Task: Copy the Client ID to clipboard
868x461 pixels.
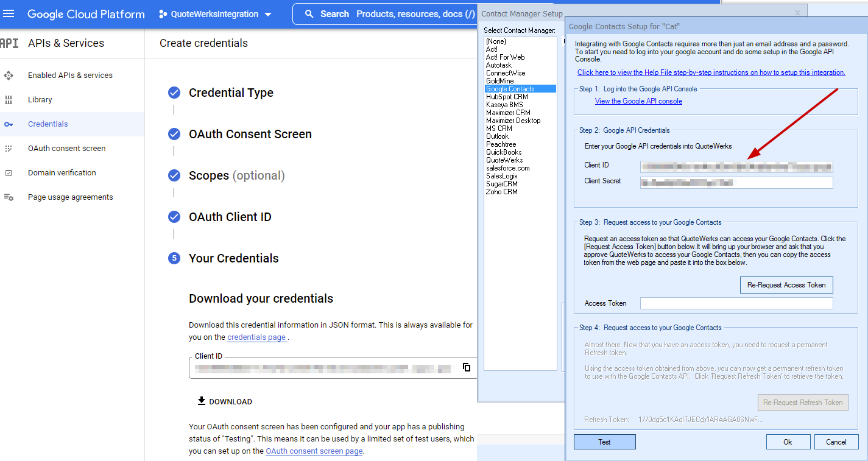Action: point(467,367)
